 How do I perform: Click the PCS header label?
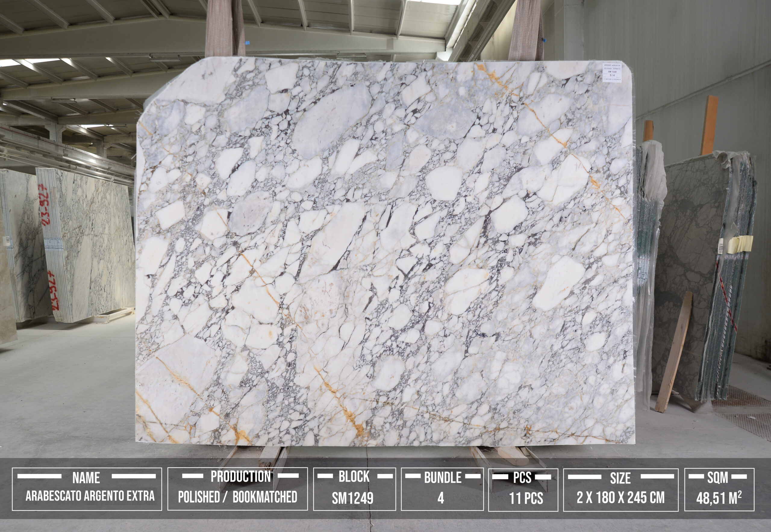point(522,478)
